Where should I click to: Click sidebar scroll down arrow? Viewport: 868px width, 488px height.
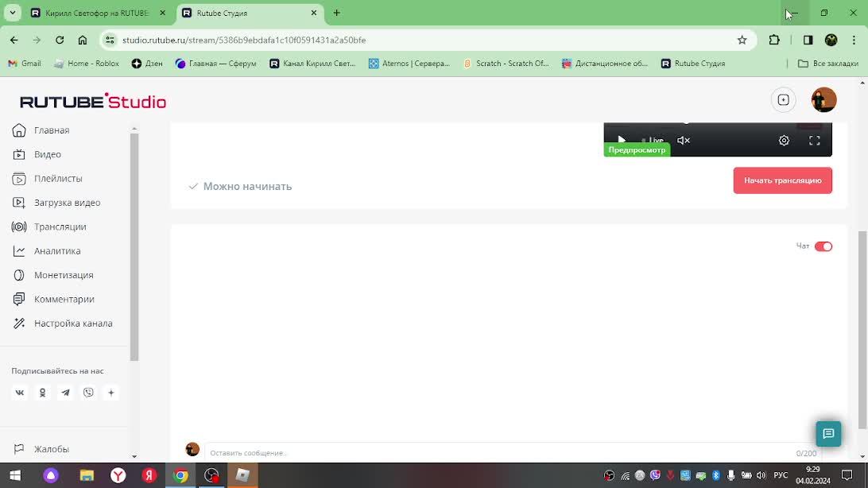[134, 456]
